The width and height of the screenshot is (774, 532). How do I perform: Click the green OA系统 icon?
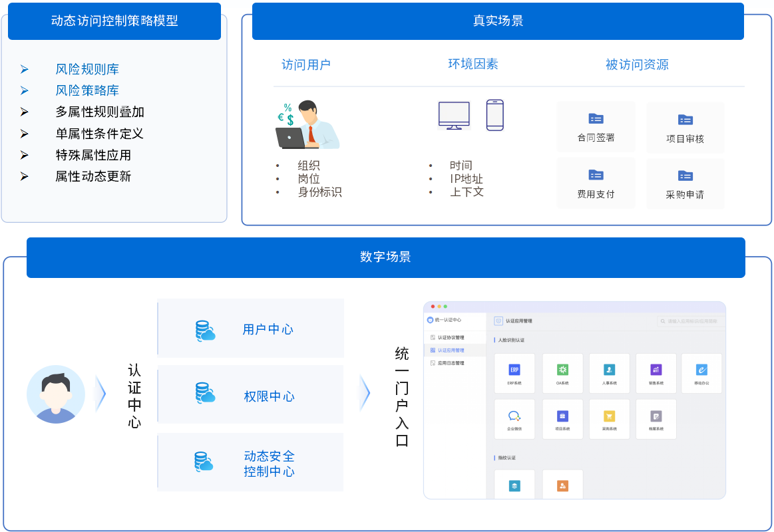pyautogui.click(x=562, y=370)
